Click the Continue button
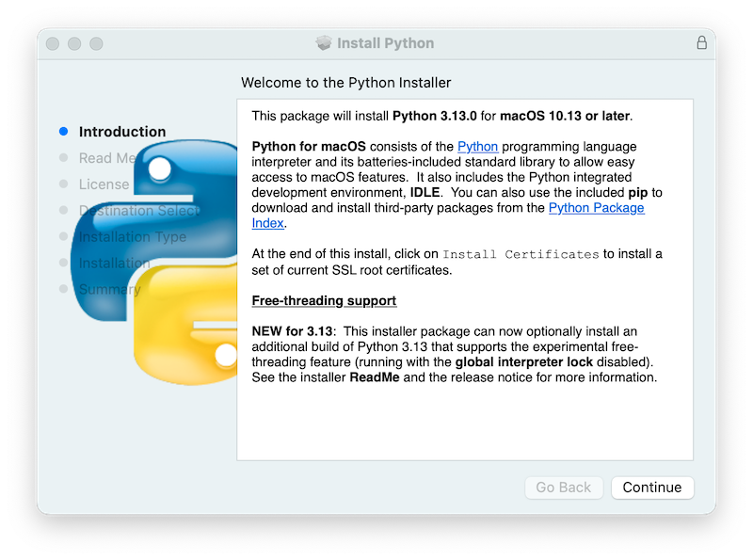The height and width of the screenshot is (560, 753). [x=652, y=488]
